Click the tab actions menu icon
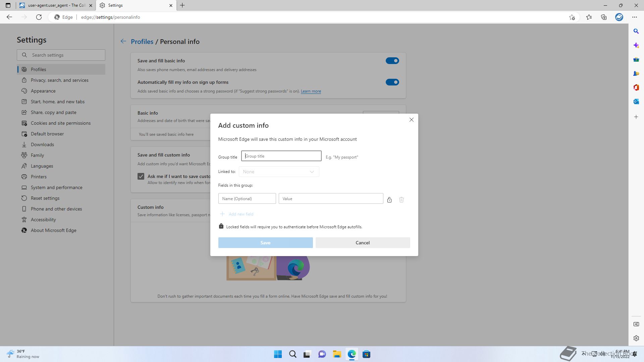Screen dimensions: 644x362 point(8,5)
